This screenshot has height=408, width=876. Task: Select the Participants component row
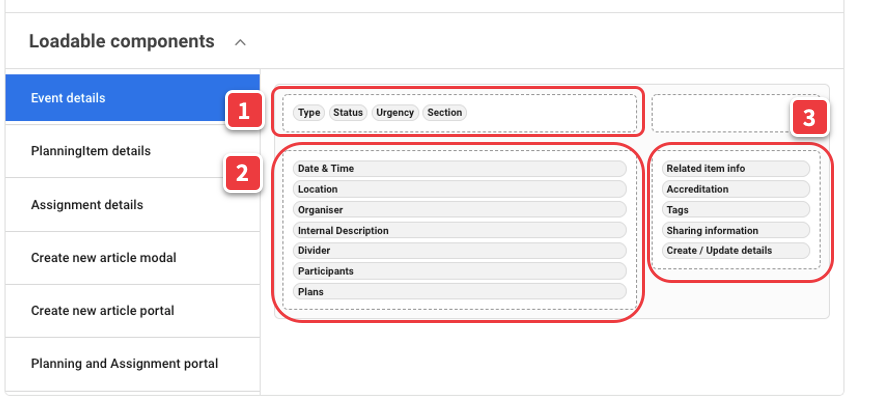(460, 271)
